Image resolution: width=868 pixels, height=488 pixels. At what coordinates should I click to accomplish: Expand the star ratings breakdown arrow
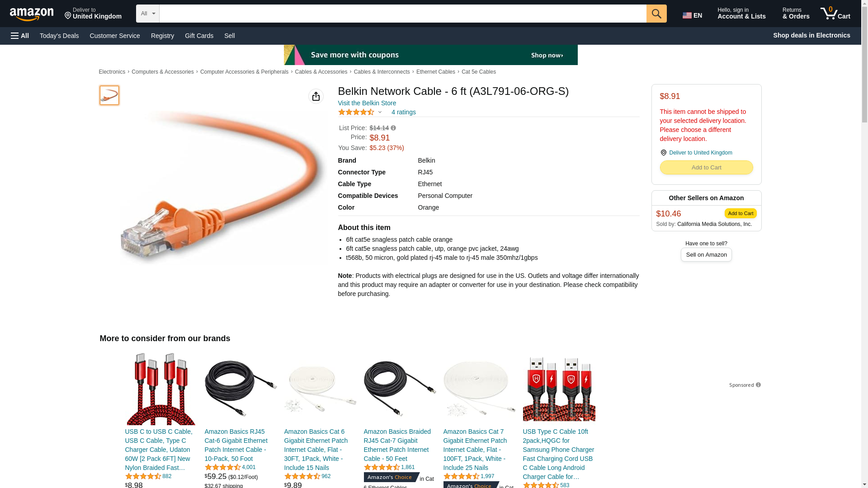tap(380, 112)
